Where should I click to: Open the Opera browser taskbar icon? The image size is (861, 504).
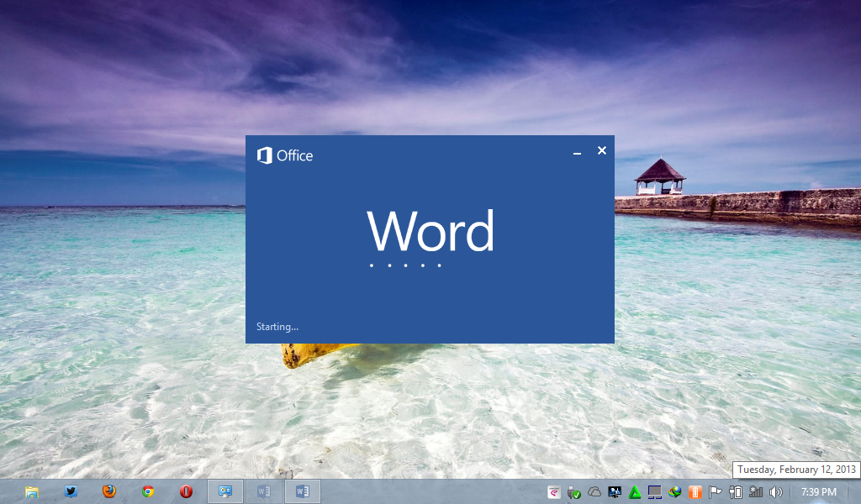pyautogui.click(x=186, y=491)
